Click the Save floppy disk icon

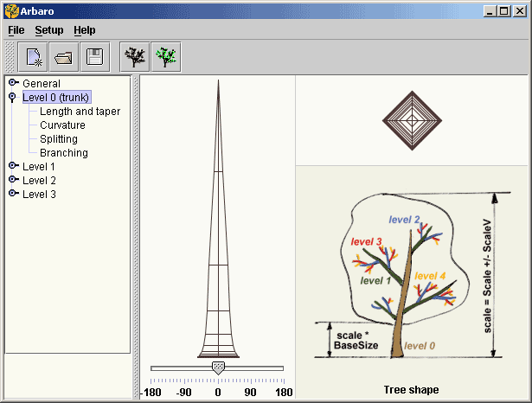click(93, 58)
